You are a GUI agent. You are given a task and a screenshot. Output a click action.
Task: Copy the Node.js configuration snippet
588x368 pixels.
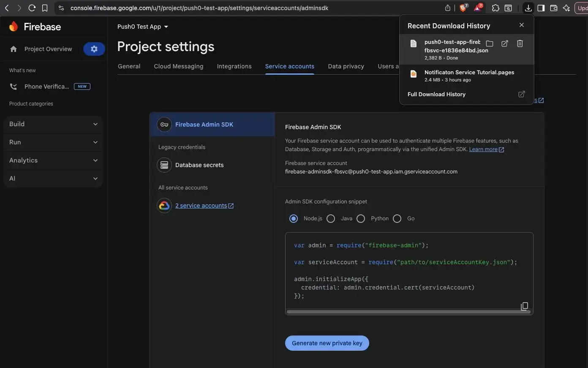click(524, 306)
